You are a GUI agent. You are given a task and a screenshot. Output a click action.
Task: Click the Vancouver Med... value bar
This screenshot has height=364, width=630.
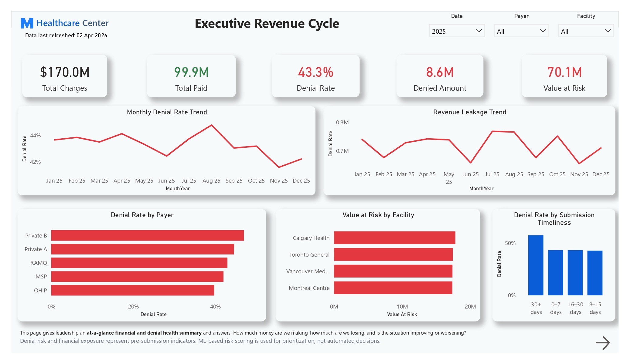pos(393,271)
